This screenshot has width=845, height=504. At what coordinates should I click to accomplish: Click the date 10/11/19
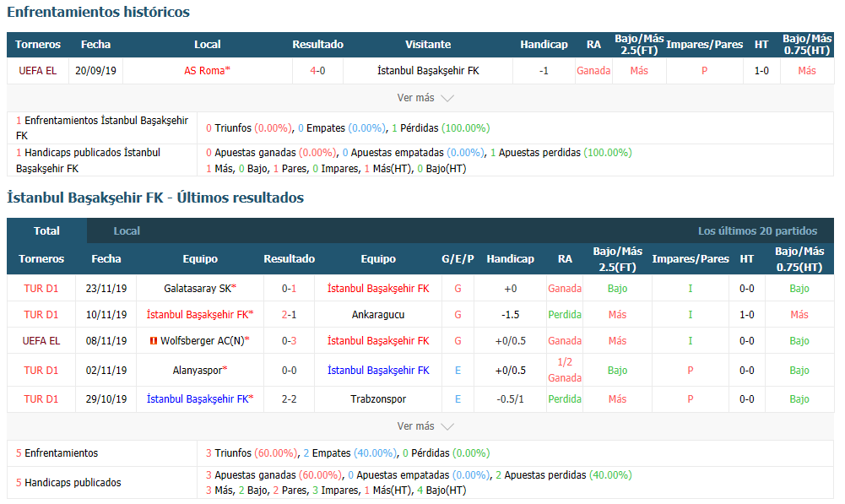pyautogui.click(x=106, y=315)
